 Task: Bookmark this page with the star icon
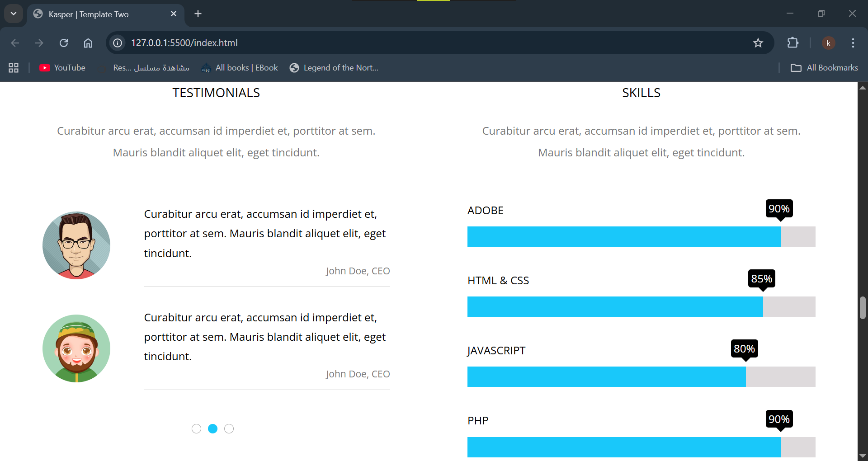758,43
